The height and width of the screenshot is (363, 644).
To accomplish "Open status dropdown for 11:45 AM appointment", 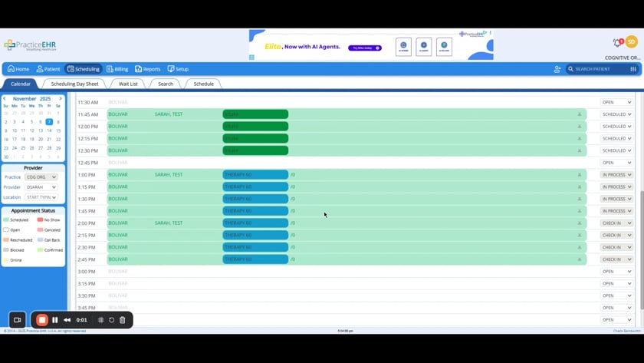I will [x=616, y=114].
